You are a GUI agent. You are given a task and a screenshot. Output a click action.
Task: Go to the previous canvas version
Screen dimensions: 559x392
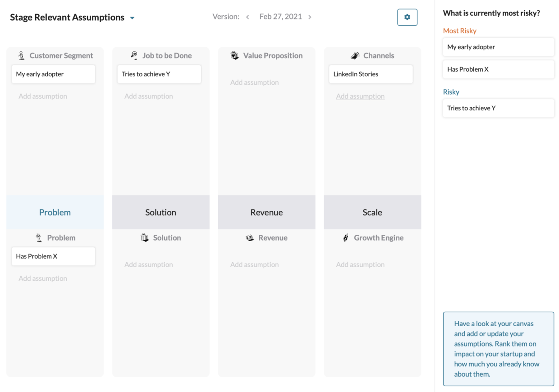247,16
